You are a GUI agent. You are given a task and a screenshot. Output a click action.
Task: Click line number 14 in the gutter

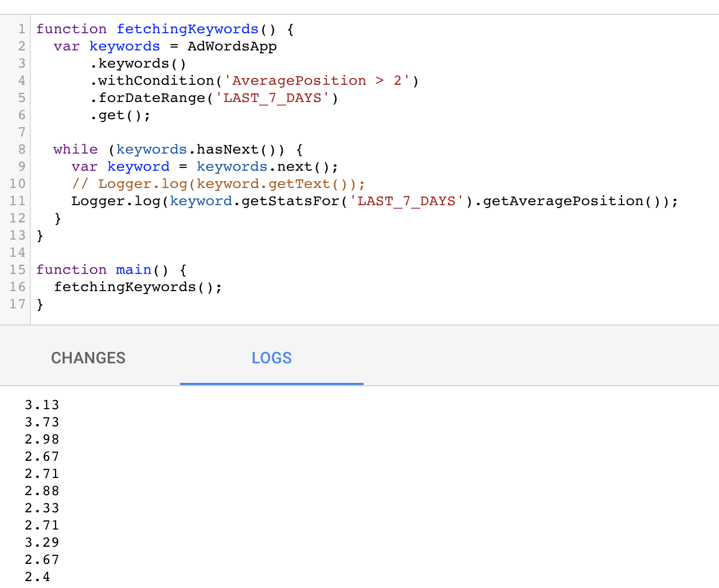[x=17, y=253]
